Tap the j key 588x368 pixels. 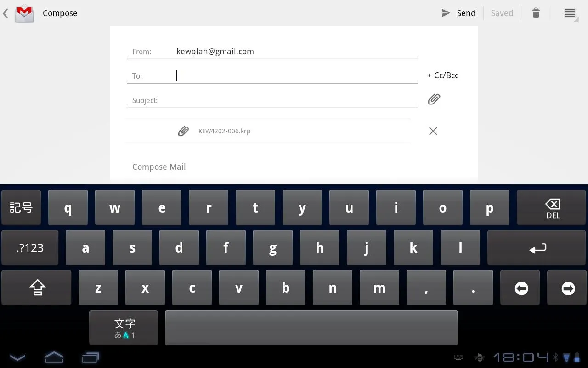[367, 248]
